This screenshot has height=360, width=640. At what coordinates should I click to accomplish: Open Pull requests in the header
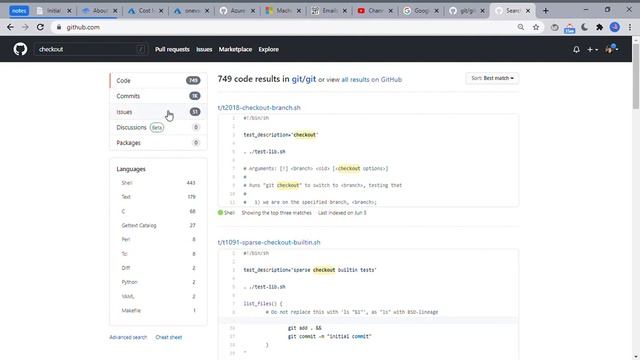(x=172, y=49)
